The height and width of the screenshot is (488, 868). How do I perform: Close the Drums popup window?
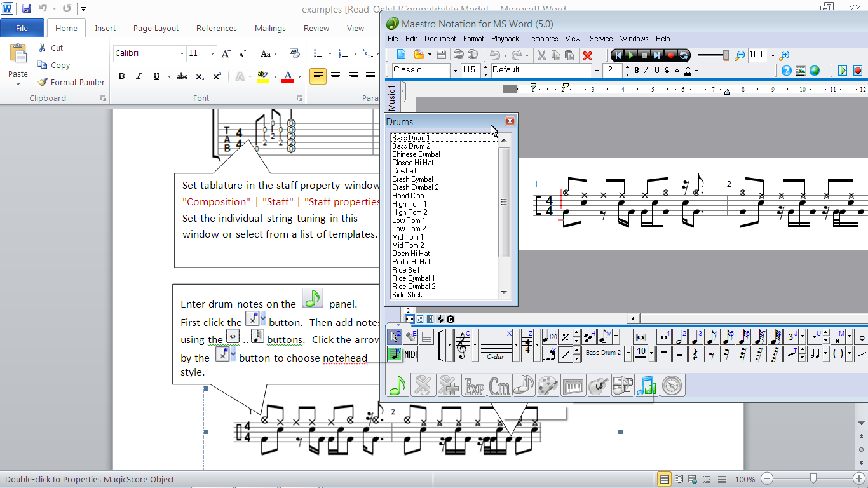click(510, 121)
